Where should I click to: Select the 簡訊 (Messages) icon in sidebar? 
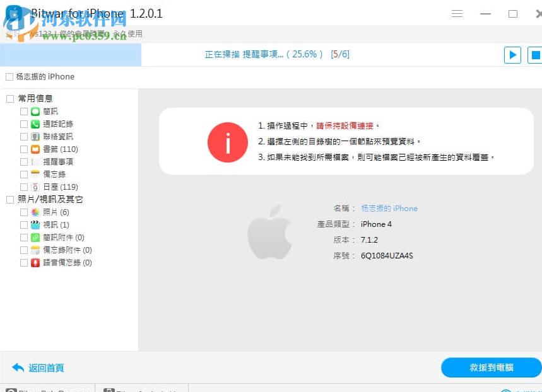click(35, 111)
